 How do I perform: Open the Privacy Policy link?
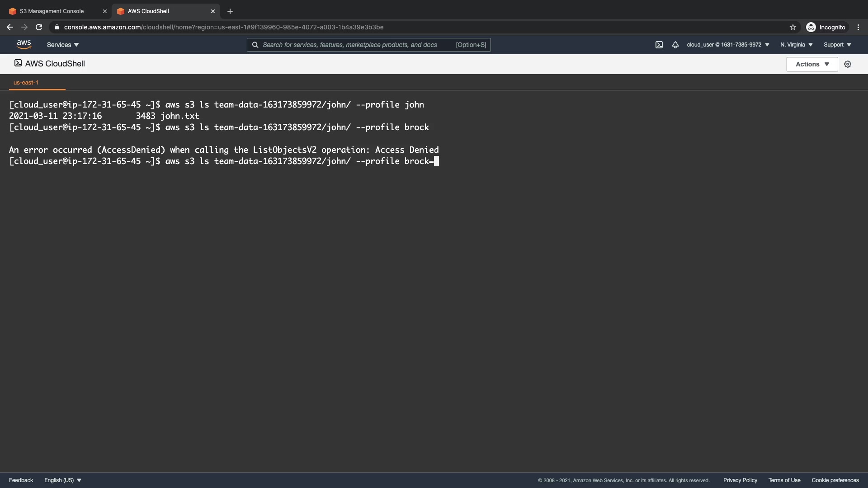point(740,480)
